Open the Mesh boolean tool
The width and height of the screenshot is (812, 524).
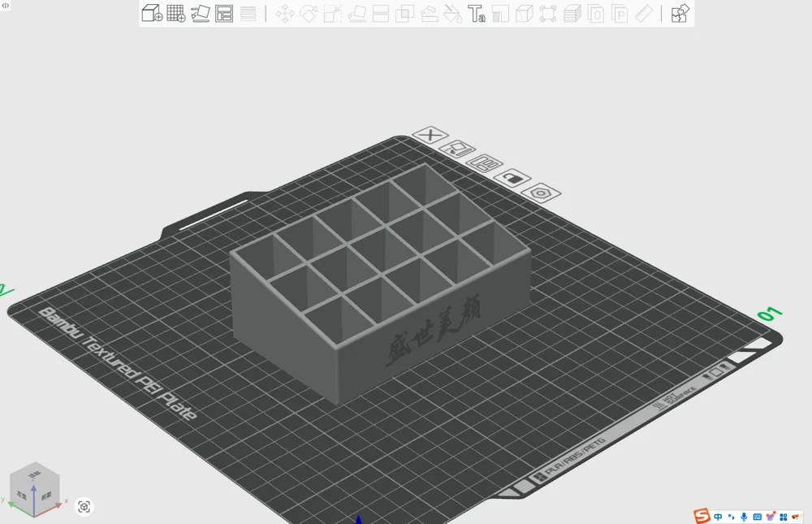point(404,14)
